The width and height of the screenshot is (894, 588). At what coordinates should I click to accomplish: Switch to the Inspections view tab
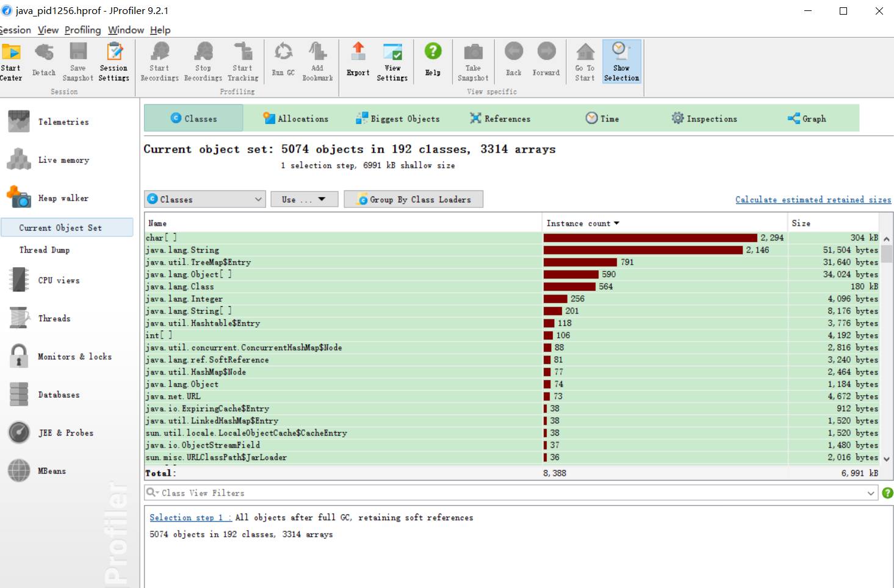tap(704, 118)
